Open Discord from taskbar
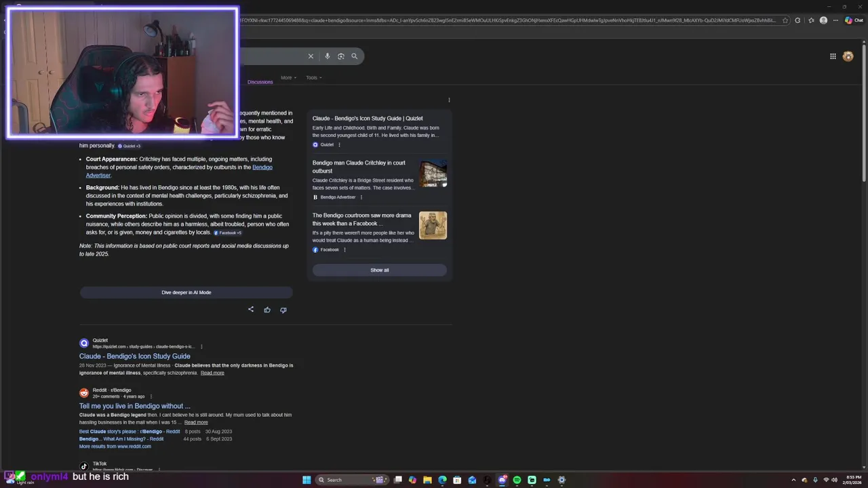This screenshot has width=868, height=488. [x=502, y=480]
